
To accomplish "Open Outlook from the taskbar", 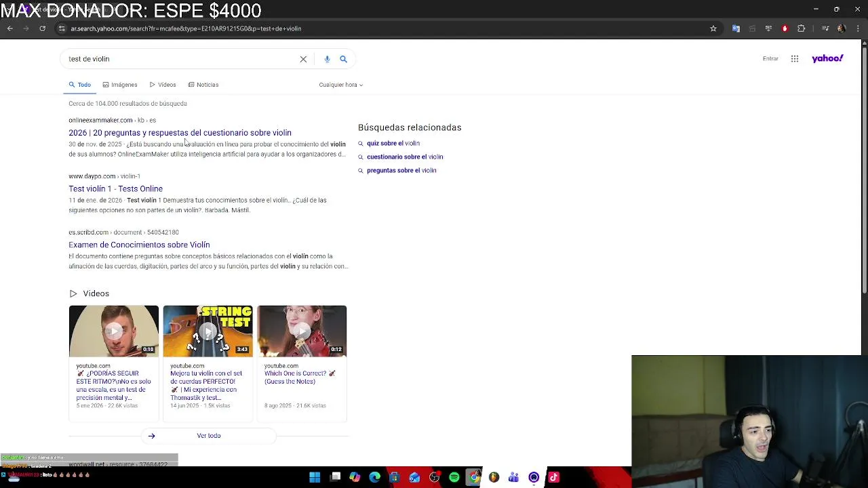I will (x=414, y=477).
